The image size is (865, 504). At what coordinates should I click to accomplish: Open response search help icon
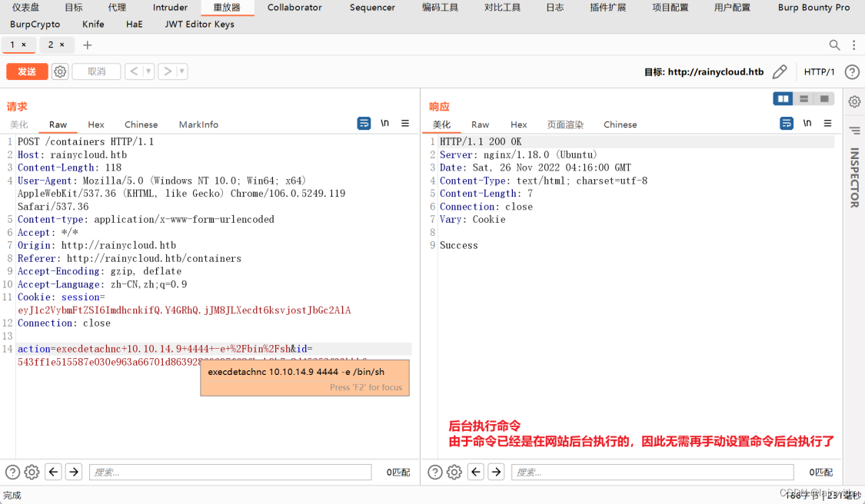[x=434, y=472]
